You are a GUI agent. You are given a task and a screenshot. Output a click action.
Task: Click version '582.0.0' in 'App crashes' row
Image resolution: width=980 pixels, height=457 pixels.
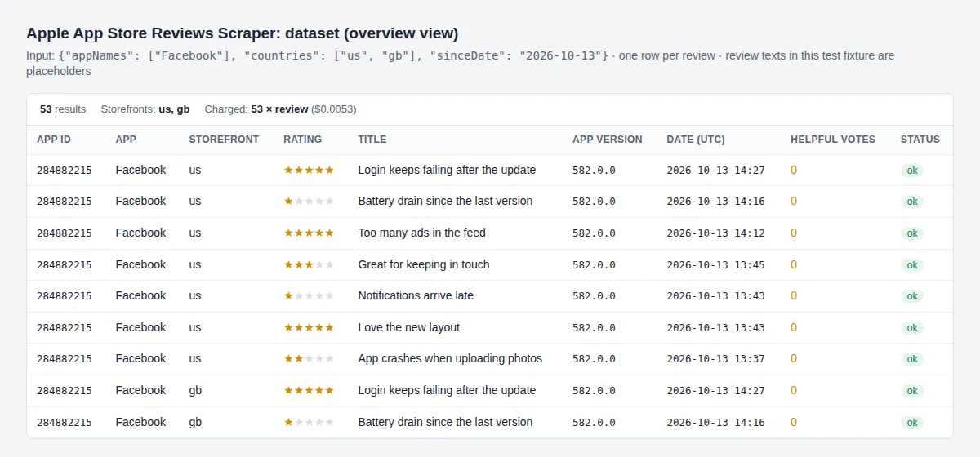pos(594,359)
